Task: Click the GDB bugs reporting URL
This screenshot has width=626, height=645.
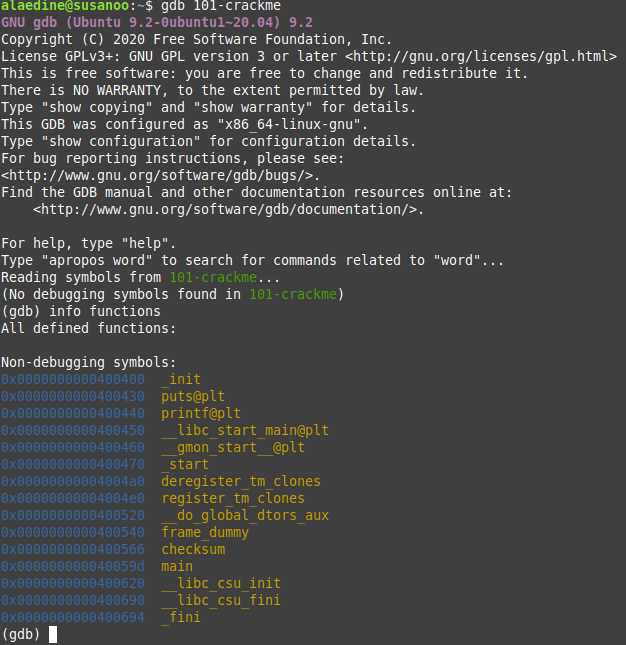Action: point(160,175)
